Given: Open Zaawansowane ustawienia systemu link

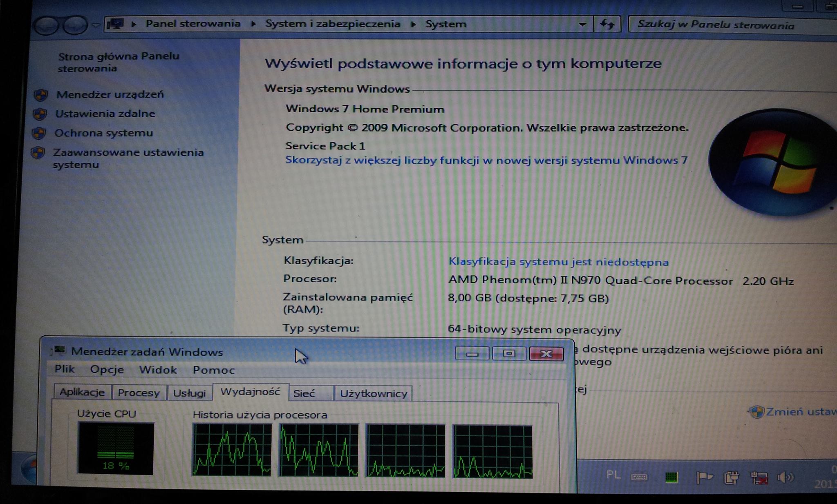Looking at the screenshot, I should tap(128, 158).
